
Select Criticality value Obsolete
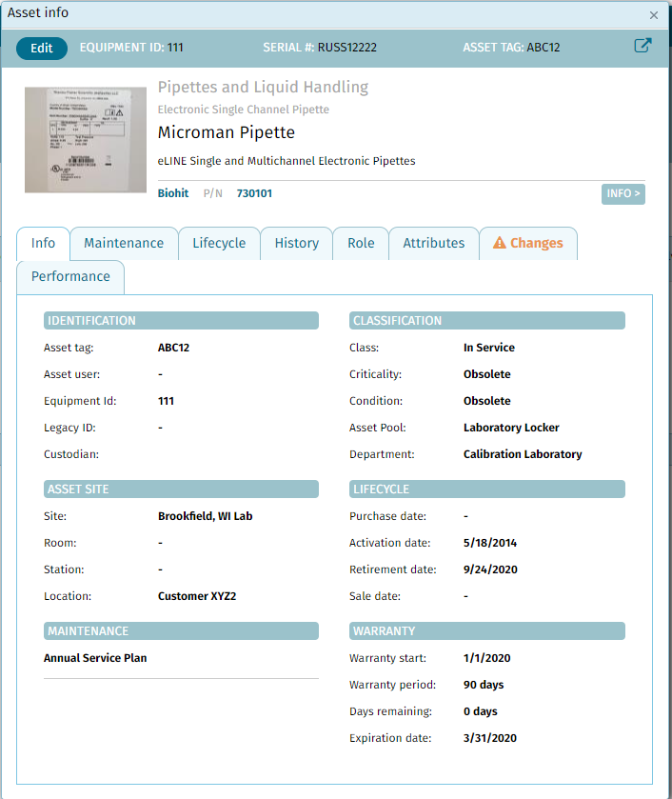[487, 374]
